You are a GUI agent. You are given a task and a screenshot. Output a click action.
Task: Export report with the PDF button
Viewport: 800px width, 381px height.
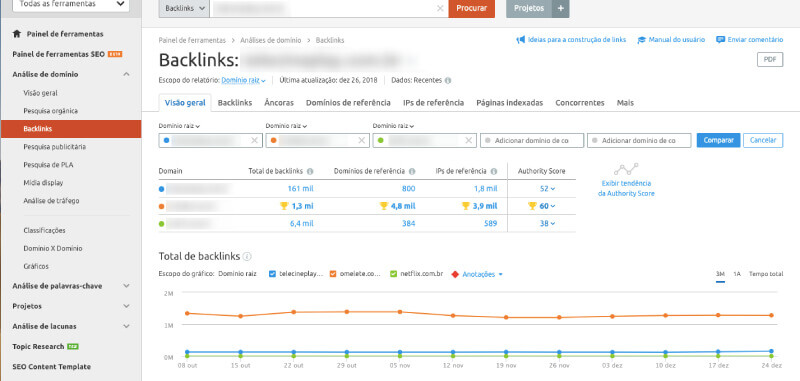tap(769, 60)
